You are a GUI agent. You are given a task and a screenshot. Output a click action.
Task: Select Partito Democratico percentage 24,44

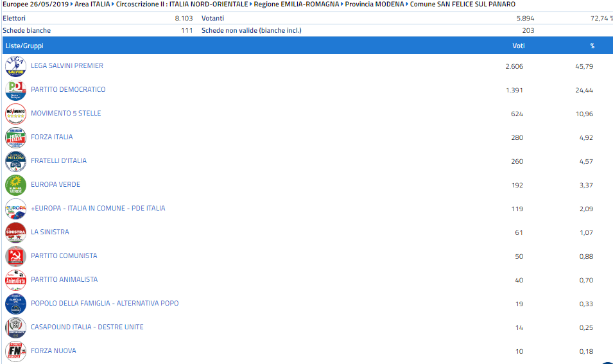(584, 91)
